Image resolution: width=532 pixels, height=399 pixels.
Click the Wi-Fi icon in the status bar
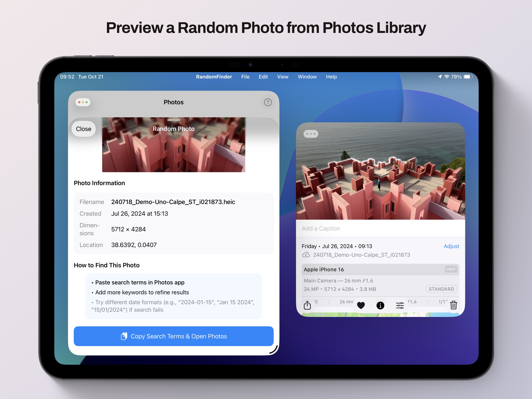click(447, 77)
